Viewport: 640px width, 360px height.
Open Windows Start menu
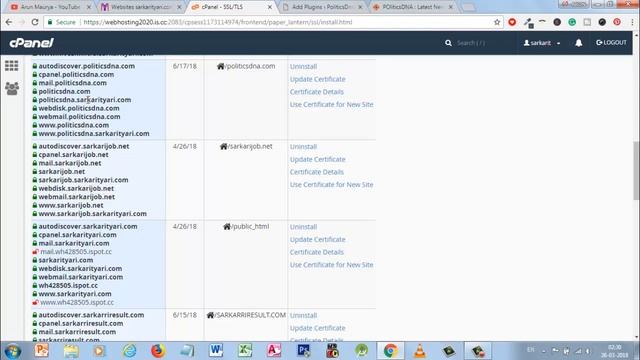tap(13, 351)
